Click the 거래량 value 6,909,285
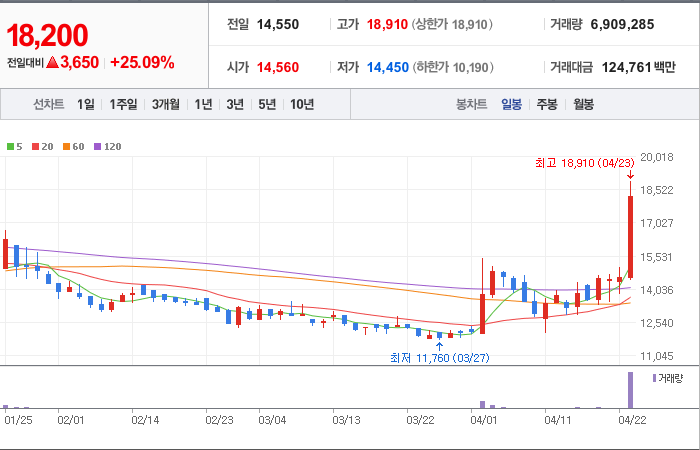Screen dimensions: 700x450 click(x=622, y=24)
